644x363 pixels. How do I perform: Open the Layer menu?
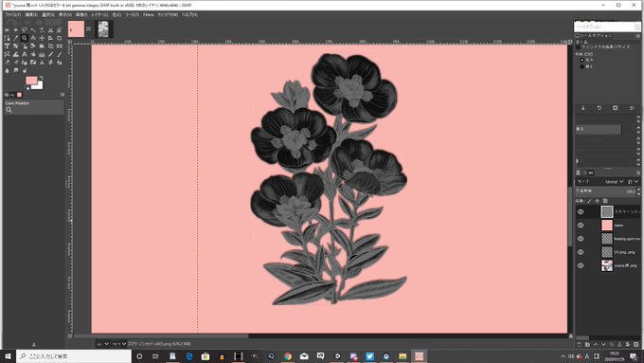click(99, 14)
